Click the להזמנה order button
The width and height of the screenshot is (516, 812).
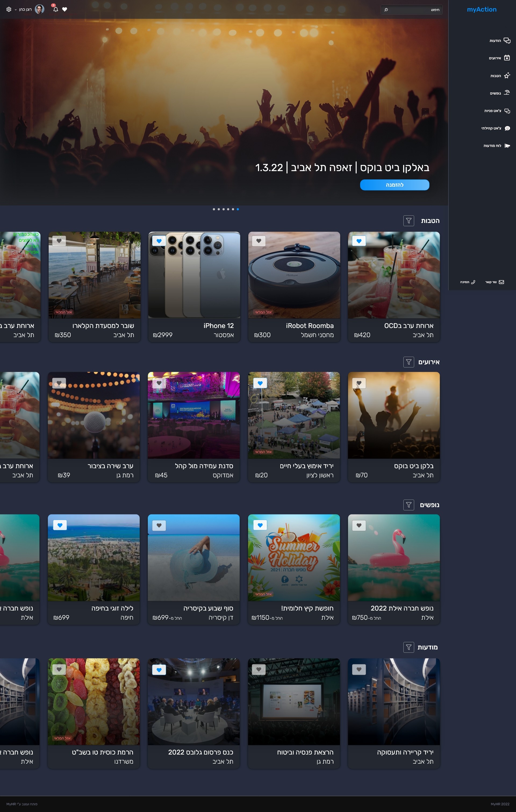[x=395, y=185]
